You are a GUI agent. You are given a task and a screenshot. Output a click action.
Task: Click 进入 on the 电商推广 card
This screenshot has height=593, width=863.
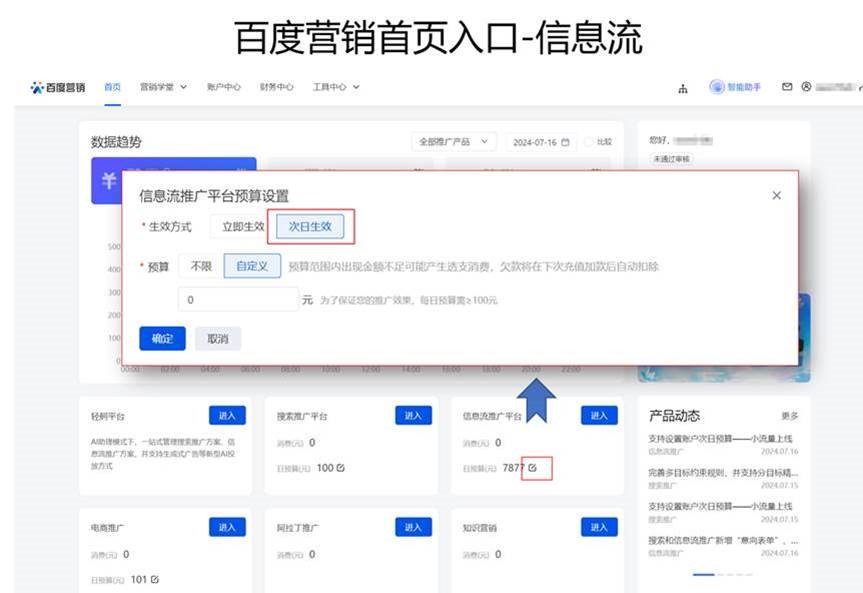point(227,527)
